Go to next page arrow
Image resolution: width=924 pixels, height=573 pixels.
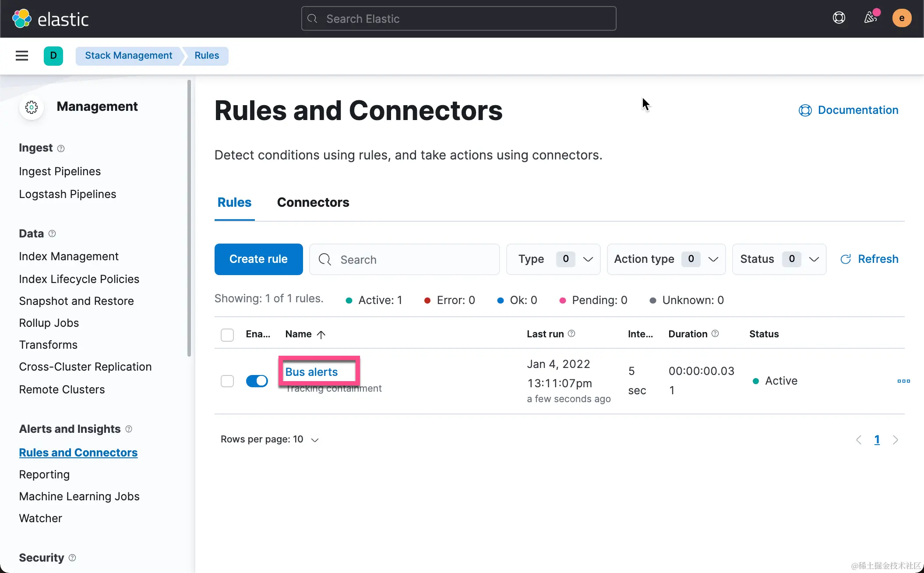[x=896, y=439]
